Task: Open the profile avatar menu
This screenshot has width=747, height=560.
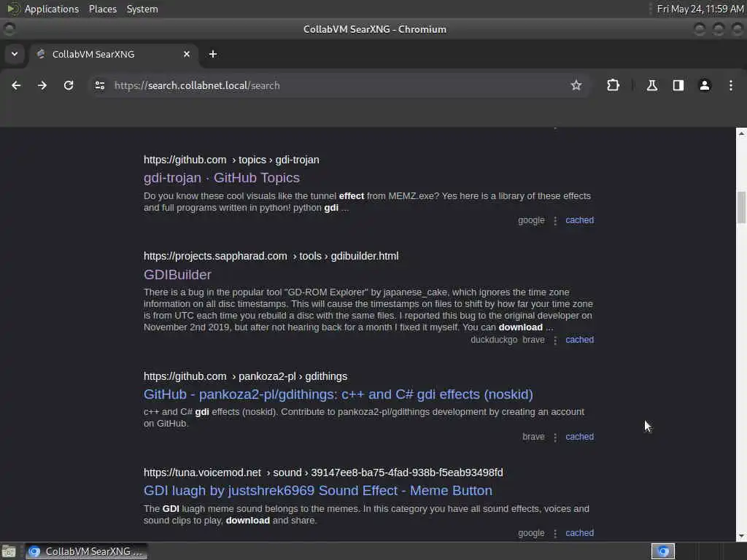Action: pos(704,85)
